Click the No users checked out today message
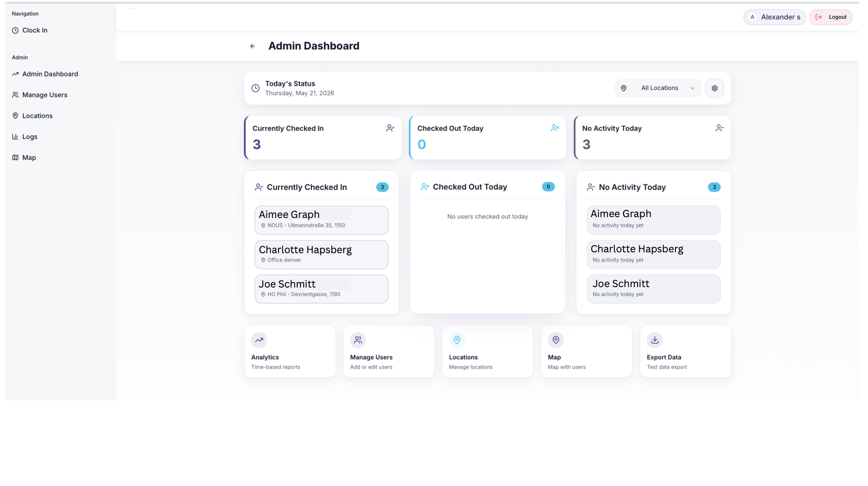Image resolution: width=868 pixels, height=486 pixels. [x=487, y=217]
